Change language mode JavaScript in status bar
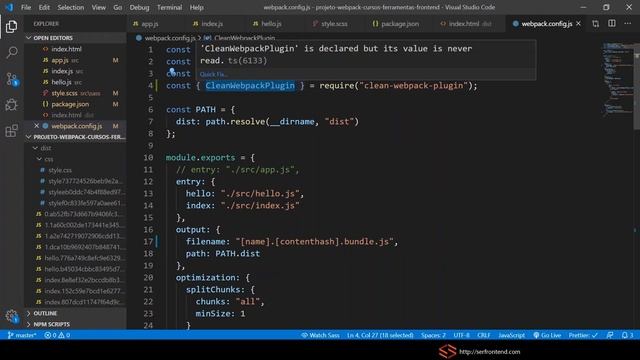Image resolution: width=640 pixels, height=360 pixels. (511, 335)
